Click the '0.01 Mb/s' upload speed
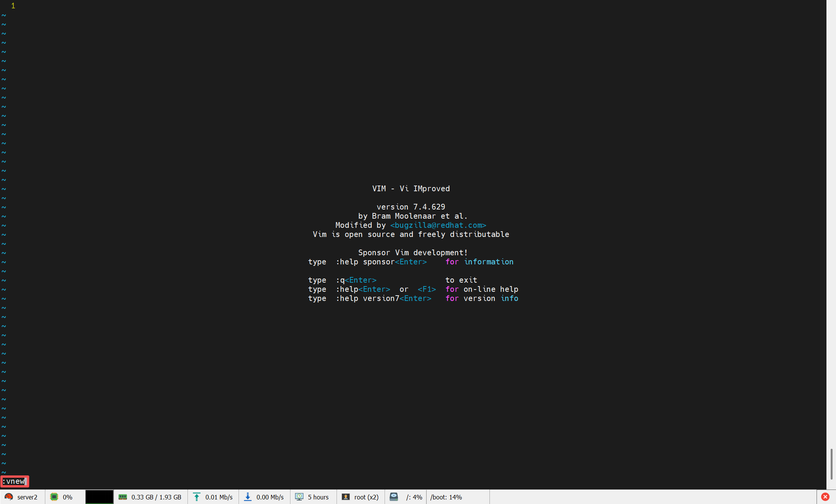 [x=219, y=497]
